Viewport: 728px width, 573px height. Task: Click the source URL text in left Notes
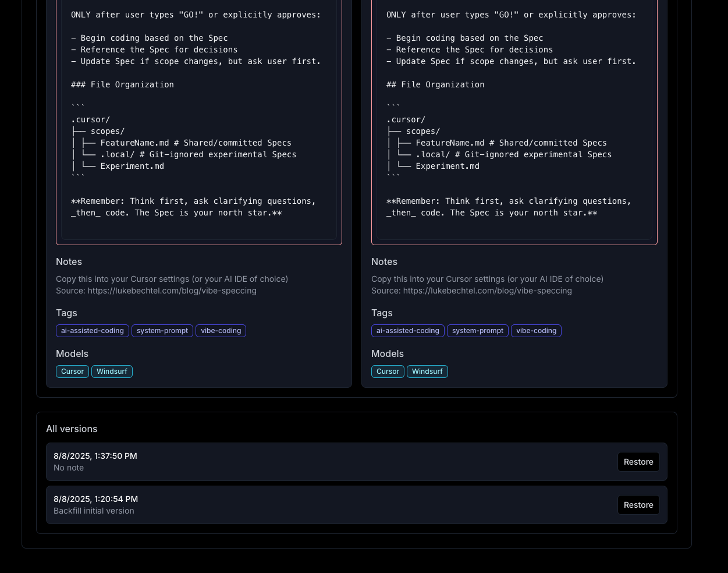tap(172, 291)
